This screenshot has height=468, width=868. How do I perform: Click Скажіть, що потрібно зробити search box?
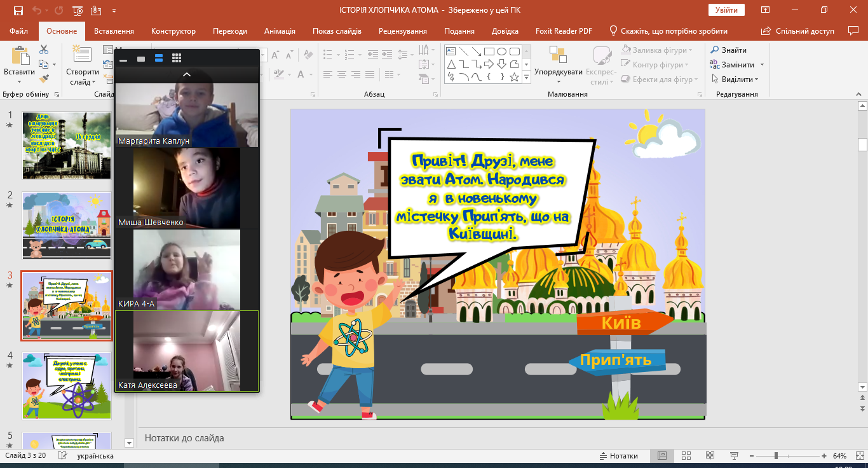tap(668, 31)
